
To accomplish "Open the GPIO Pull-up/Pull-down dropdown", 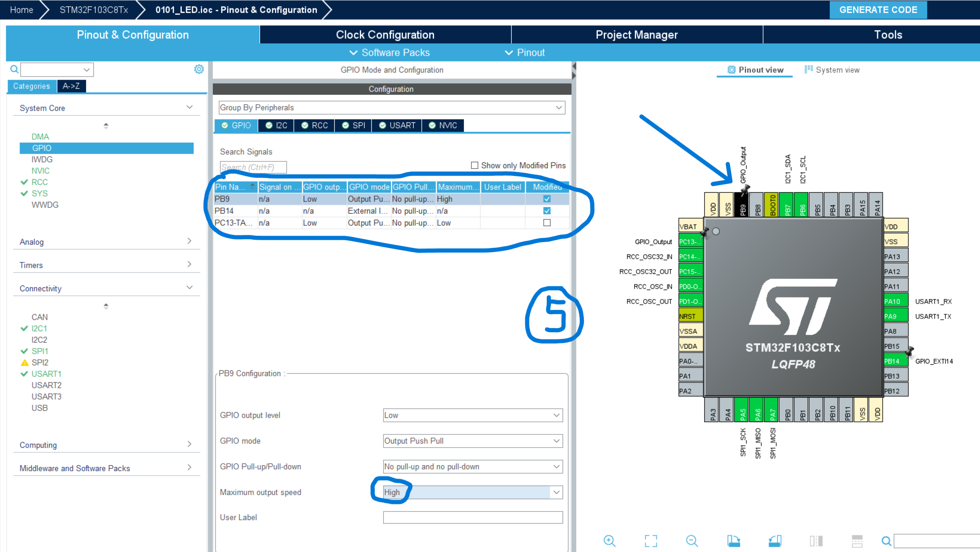I will (x=473, y=466).
